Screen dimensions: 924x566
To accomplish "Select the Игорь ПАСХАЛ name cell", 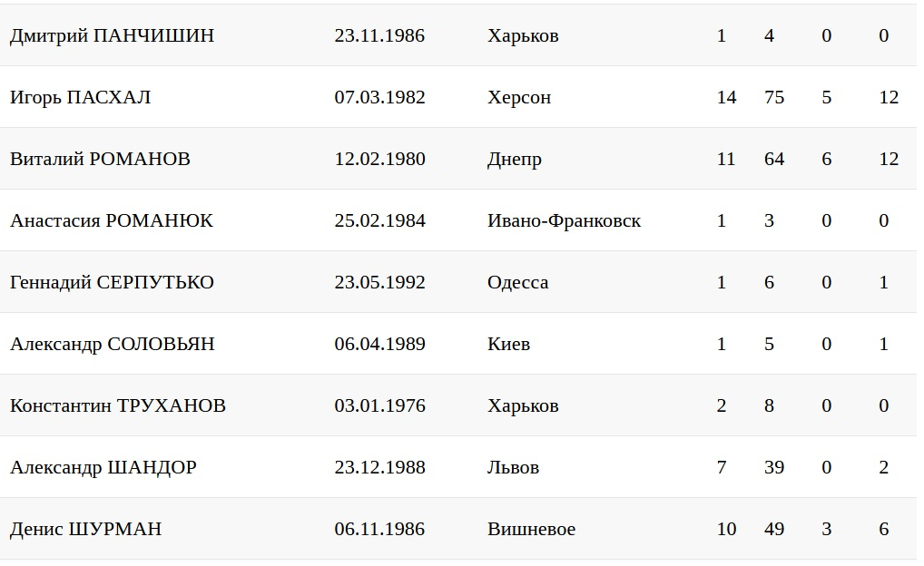I will click(80, 98).
